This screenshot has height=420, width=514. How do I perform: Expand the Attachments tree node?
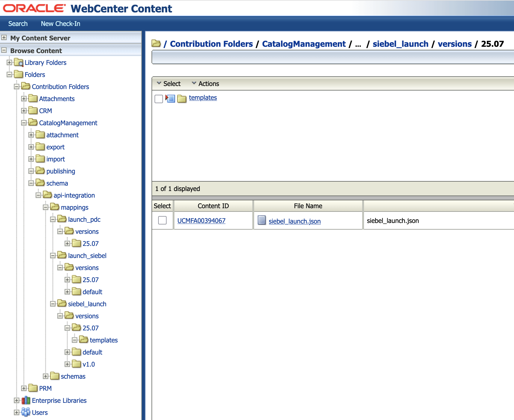tap(24, 99)
